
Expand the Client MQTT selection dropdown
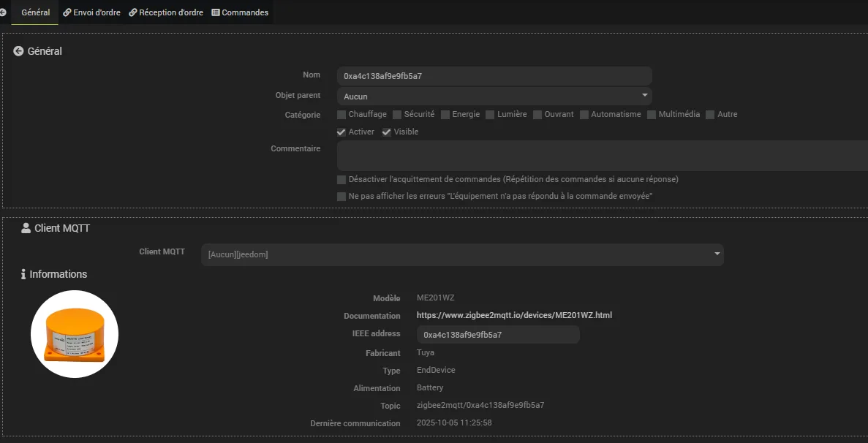(x=462, y=254)
